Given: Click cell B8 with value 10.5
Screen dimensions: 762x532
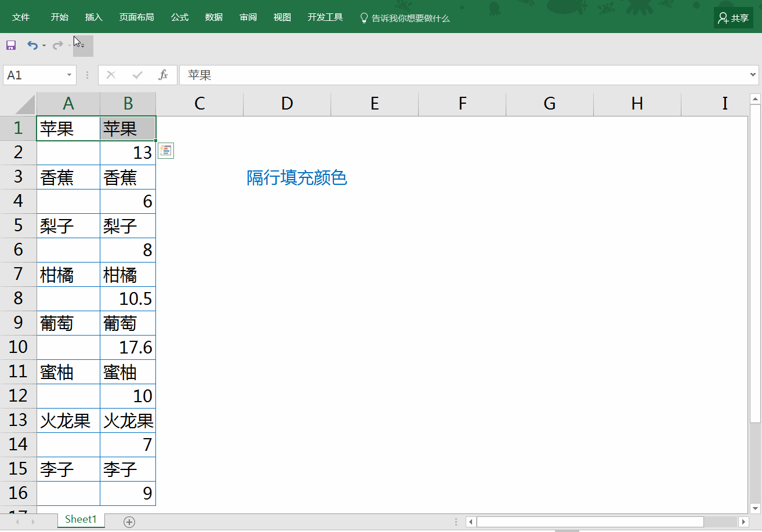Looking at the screenshot, I should [x=128, y=298].
